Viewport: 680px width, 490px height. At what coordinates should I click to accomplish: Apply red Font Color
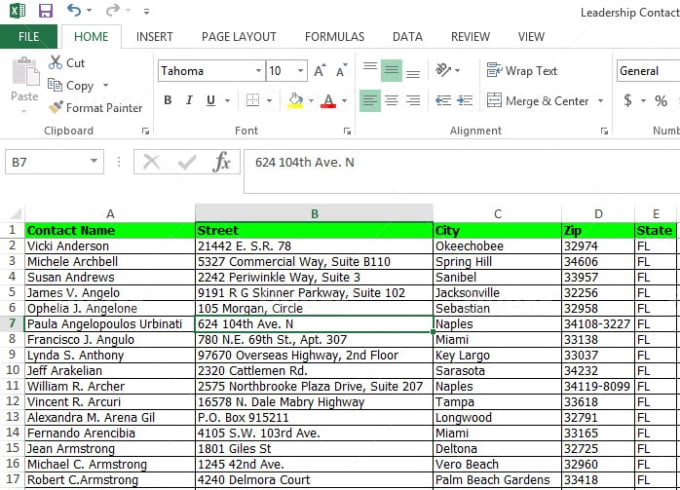click(328, 101)
